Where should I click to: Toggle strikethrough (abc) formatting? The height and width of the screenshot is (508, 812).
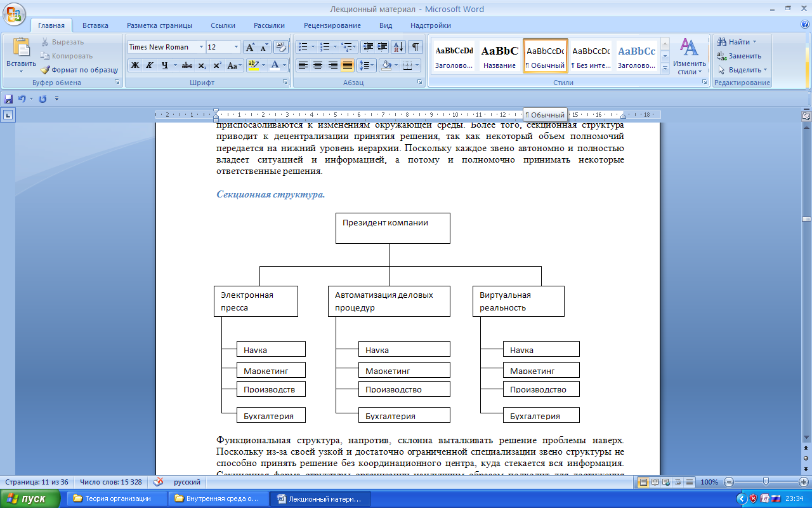(187, 65)
